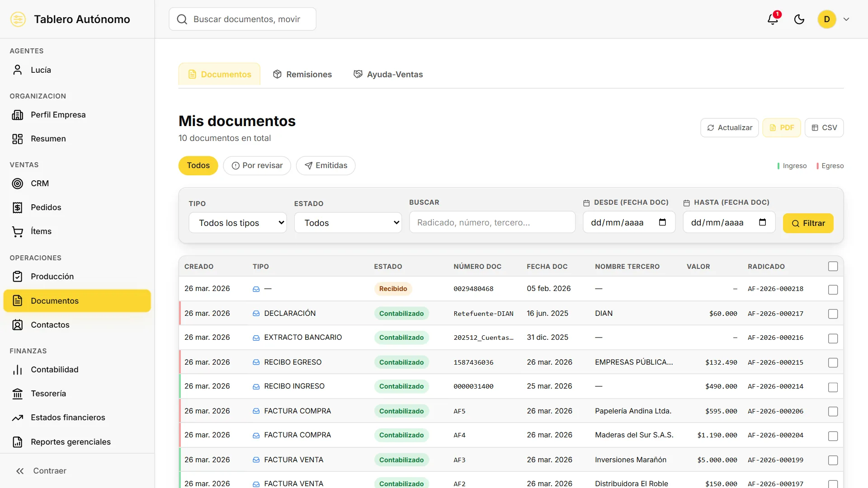Image resolution: width=868 pixels, height=488 pixels.
Task: Click the Recibido status badge
Action: point(393,289)
